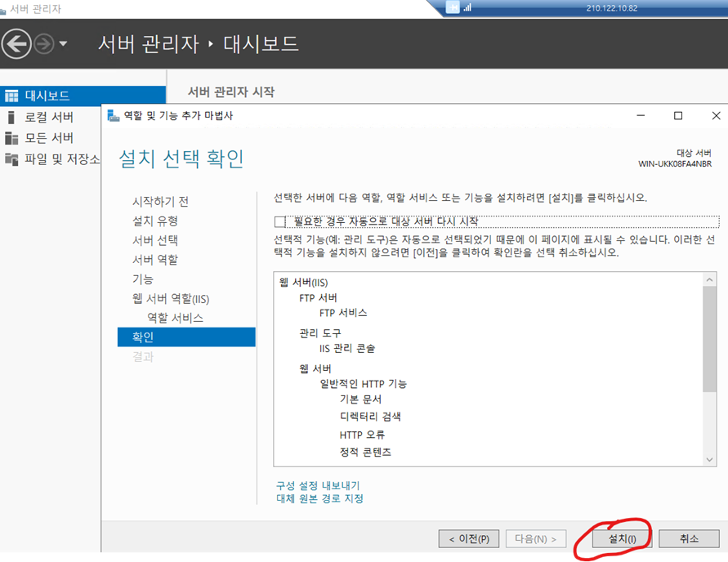The width and height of the screenshot is (728, 562).
Task: Cancel the wizard with 취소 button
Action: pyautogui.click(x=689, y=538)
